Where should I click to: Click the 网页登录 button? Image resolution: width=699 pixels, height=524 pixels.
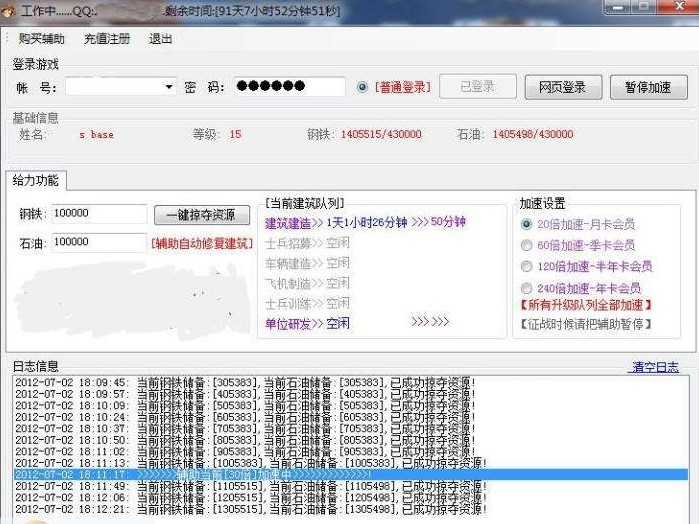coord(562,87)
